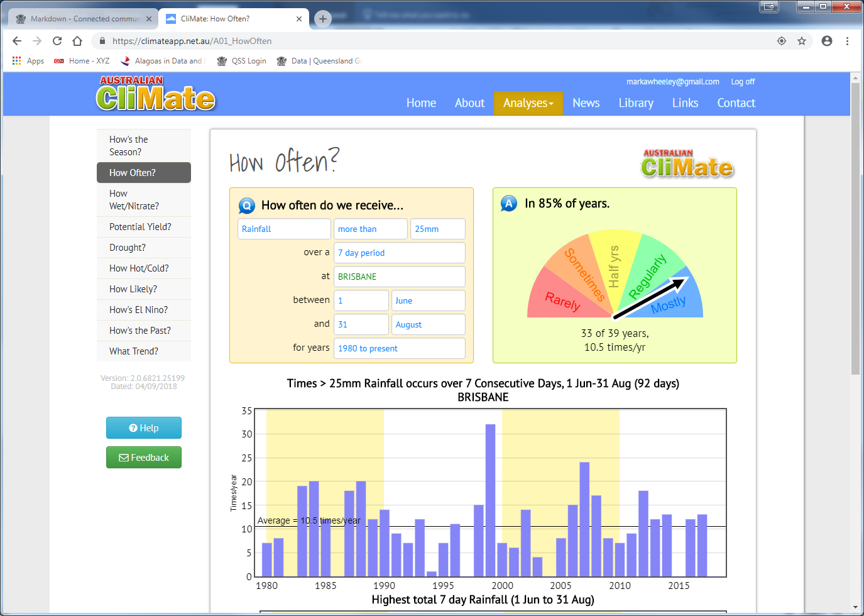Click the Help button
The width and height of the screenshot is (864, 616).
coord(144,428)
